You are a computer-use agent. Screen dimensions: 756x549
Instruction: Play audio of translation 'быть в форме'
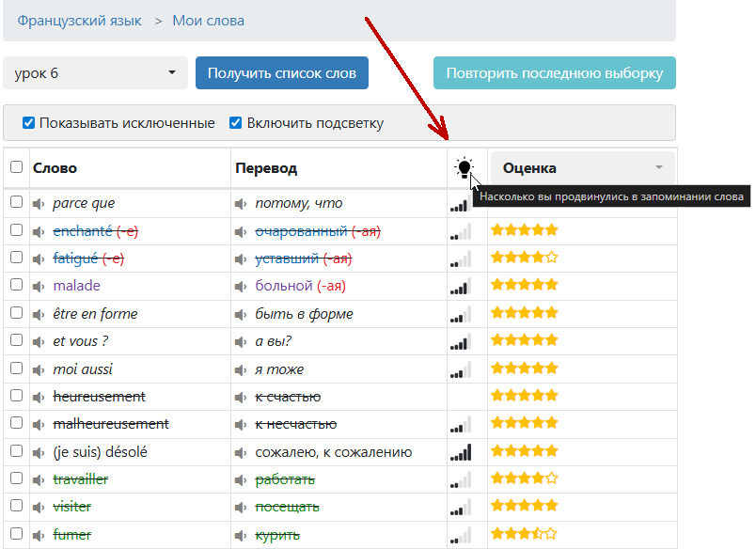point(241,315)
